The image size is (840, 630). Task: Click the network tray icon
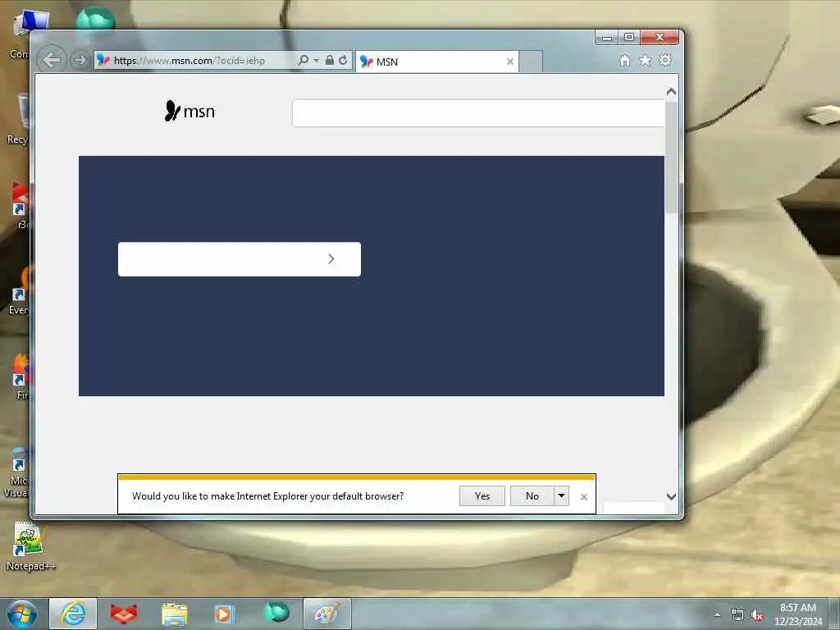[737, 615]
